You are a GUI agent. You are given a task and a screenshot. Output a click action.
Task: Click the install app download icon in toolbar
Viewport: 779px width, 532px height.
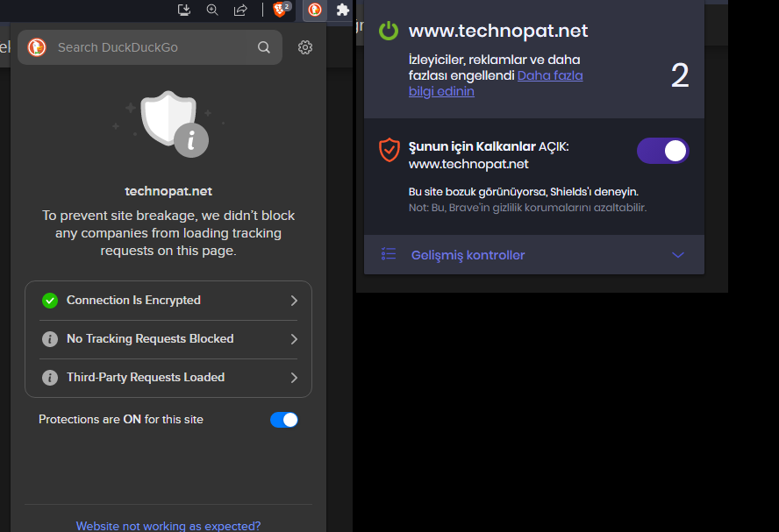[x=184, y=10]
